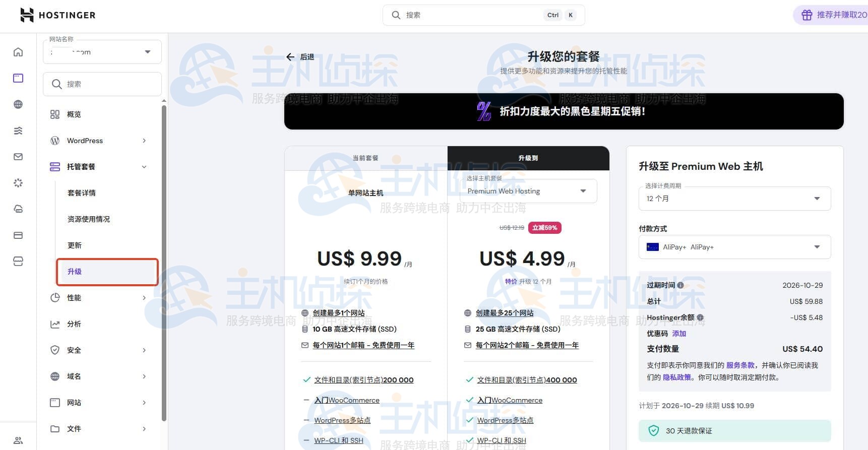Click the magnifier icon in top search
This screenshot has width=868, height=450.
[x=396, y=15]
